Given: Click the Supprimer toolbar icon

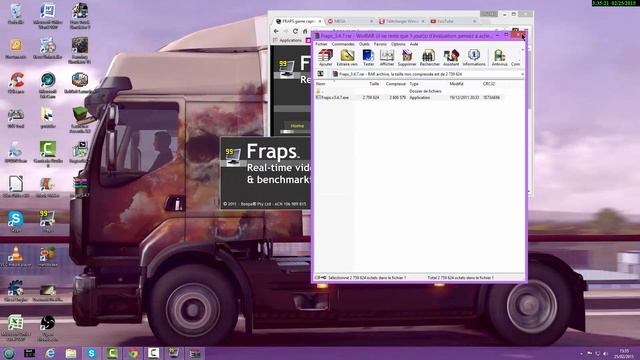Looking at the screenshot, I should tap(407, 58).
